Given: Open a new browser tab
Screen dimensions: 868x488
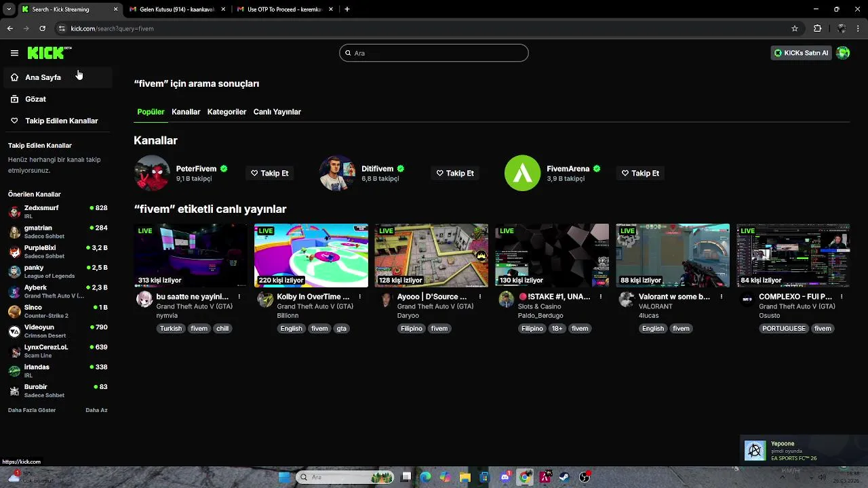Looking at the screenshot, I should tap(347, 9).
